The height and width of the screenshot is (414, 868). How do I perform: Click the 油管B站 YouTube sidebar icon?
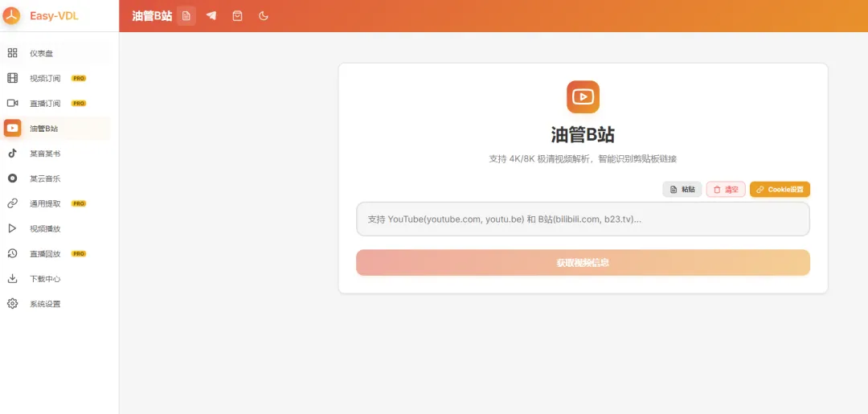coord(12,128)
